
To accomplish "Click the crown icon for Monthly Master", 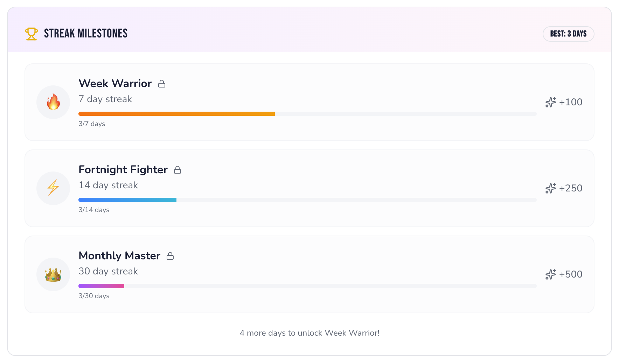I will [53, 274].
